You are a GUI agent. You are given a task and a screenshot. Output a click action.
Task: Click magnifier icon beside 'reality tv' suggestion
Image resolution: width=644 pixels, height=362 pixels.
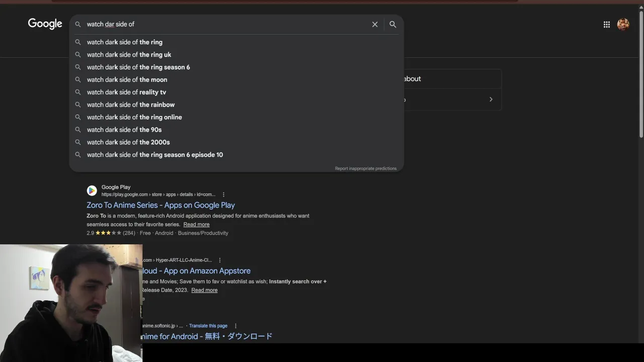78,92
